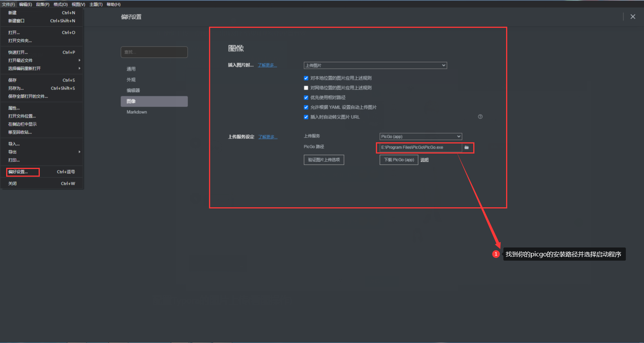Choose 关闭 menu entry
The image size is (644, 343).
pos(42,183)
